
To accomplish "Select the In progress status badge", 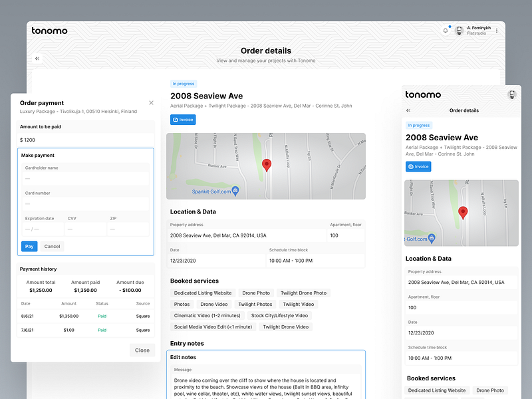I will click(182, 83).
